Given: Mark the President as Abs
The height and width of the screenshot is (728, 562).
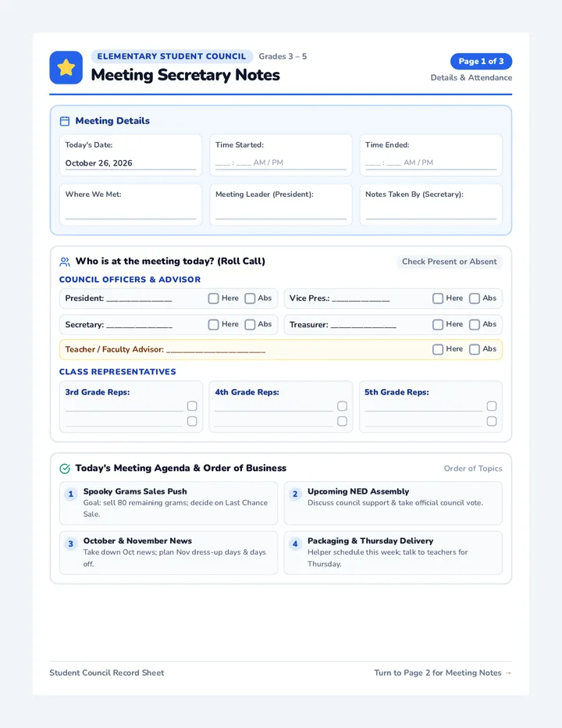Looking at the screenshot, I should [250, 298].
